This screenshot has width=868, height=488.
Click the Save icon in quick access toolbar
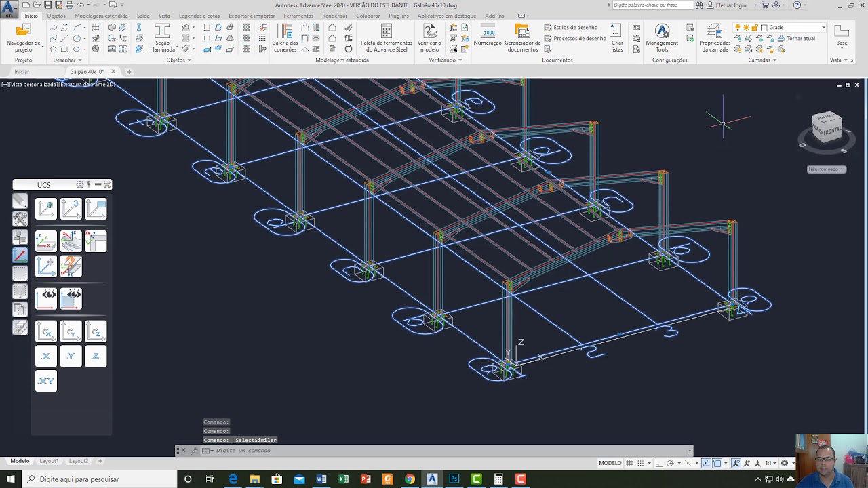pyautogui.click(x=48, y=5)
